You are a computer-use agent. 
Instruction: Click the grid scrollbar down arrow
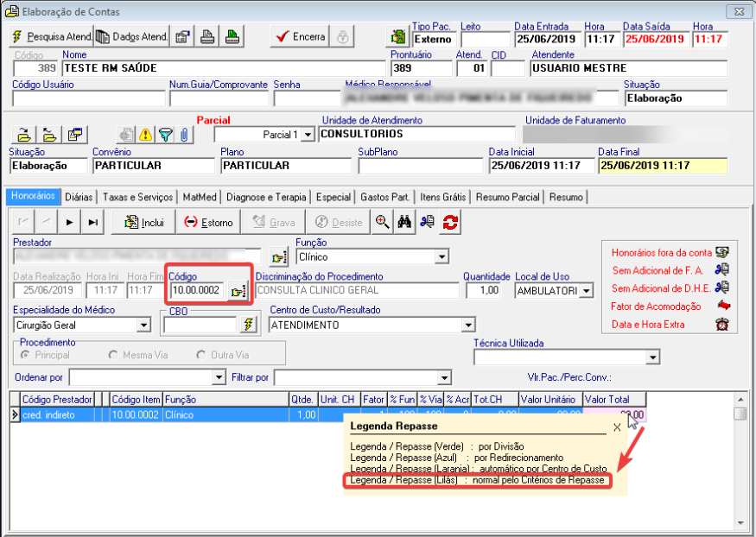pos(740,523)
